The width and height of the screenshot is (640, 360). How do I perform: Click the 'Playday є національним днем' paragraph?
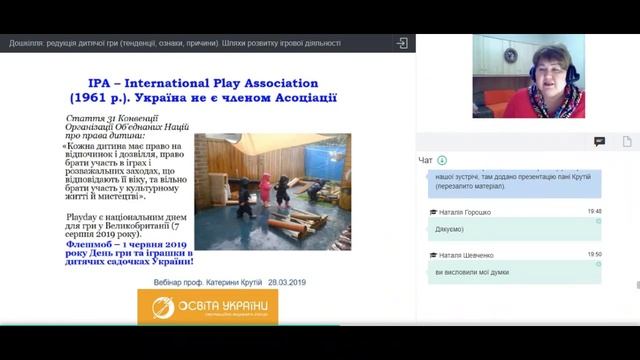pos(126,226)
